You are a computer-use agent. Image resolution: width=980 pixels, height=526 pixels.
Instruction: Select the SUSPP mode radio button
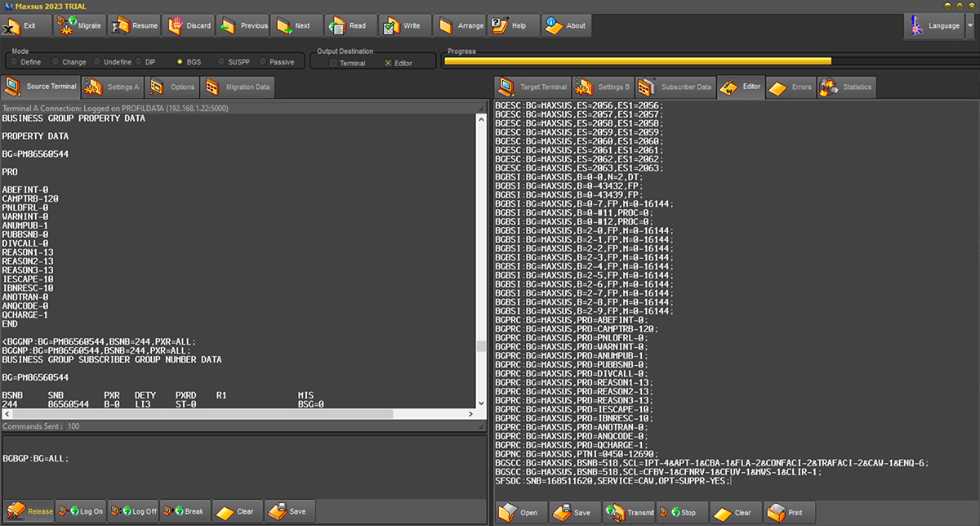point(221,62)
